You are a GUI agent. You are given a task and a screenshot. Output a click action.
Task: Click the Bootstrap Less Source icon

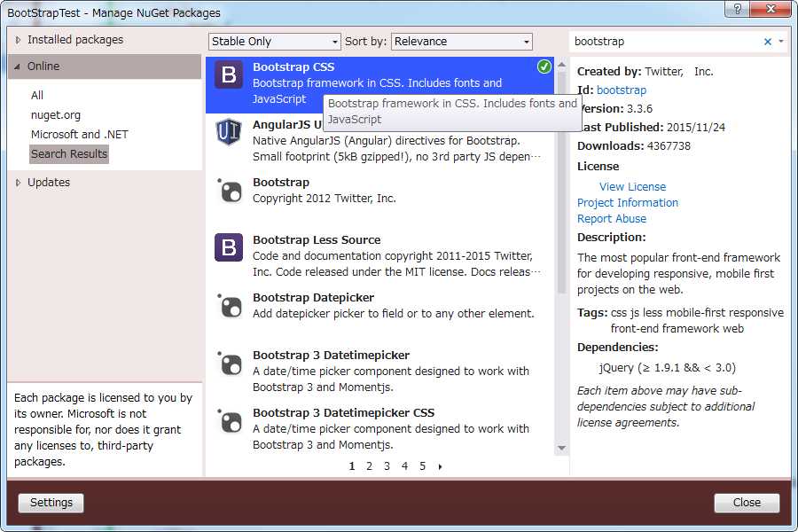pos(229,247)
